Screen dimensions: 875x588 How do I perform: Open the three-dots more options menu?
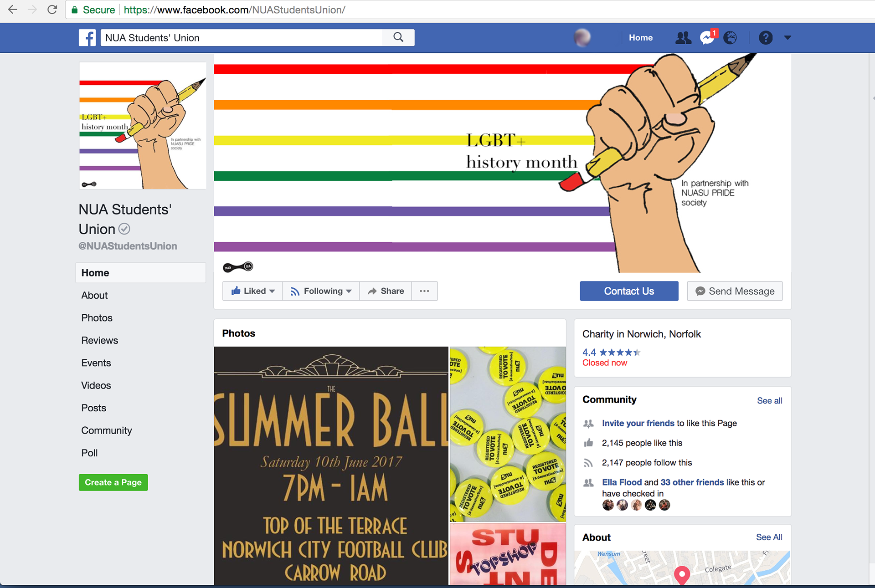[x=424, y=291]
